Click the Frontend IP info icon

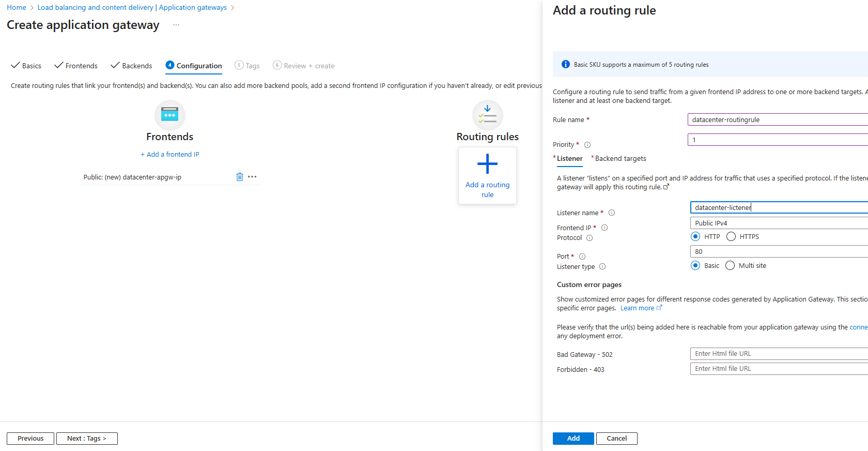605,228
